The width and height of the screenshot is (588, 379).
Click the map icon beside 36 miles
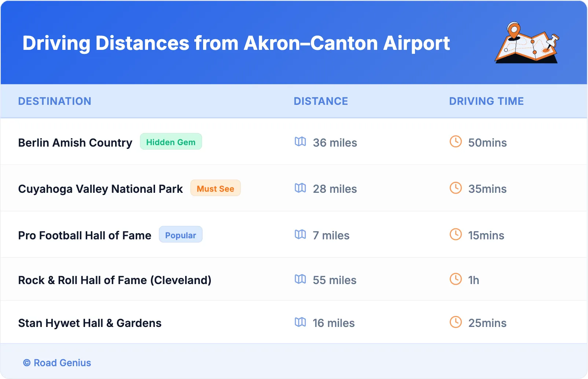300,141
